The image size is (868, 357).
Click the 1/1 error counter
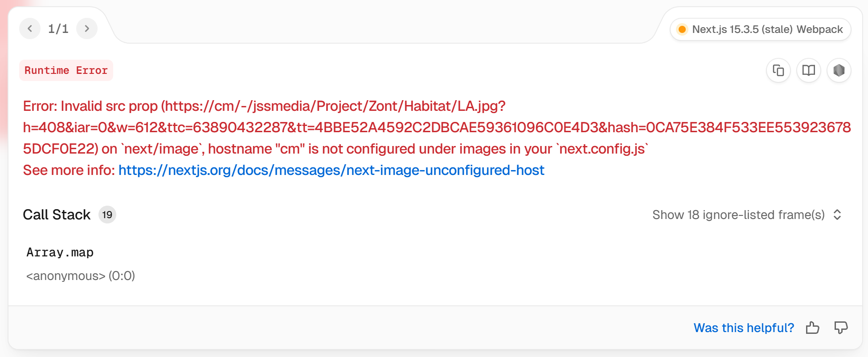(58, 29)
